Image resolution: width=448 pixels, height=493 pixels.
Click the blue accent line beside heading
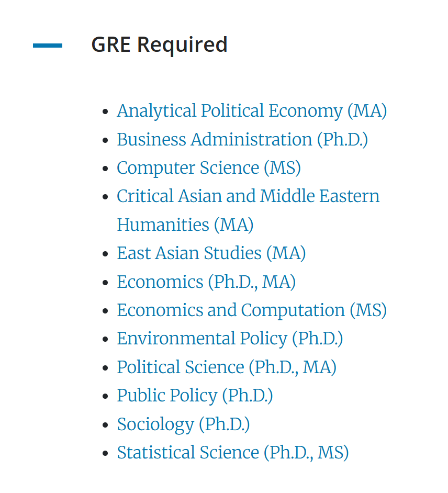pyautogui.click(x=48, y=46)
